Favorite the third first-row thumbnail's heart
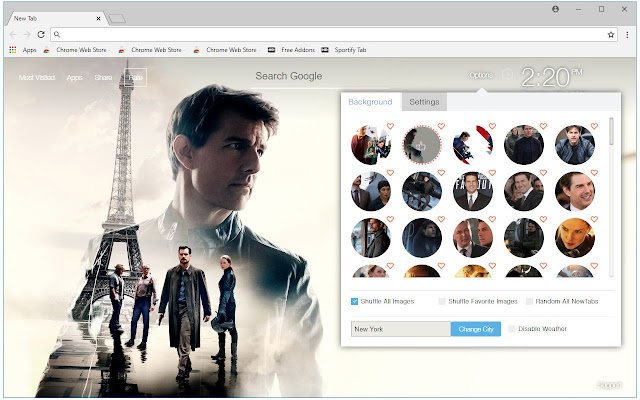Screen dimensions: 640x400 pos(492,126)
